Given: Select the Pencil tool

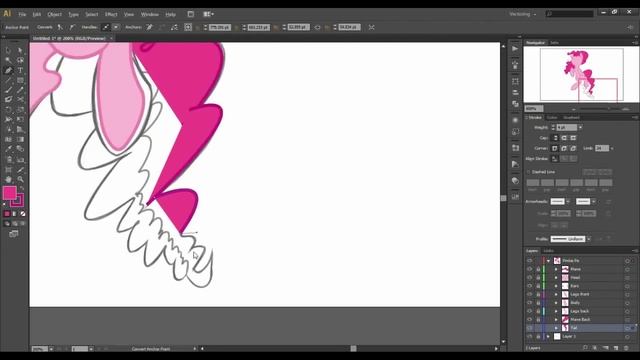Looking at the screenshot, I should coord(20,90).
